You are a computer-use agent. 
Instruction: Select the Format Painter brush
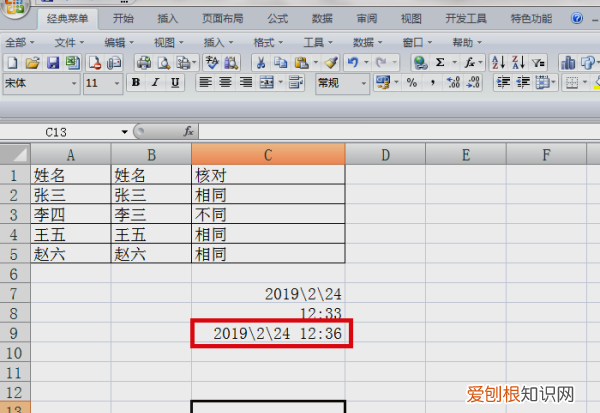(x=330, y=62)
